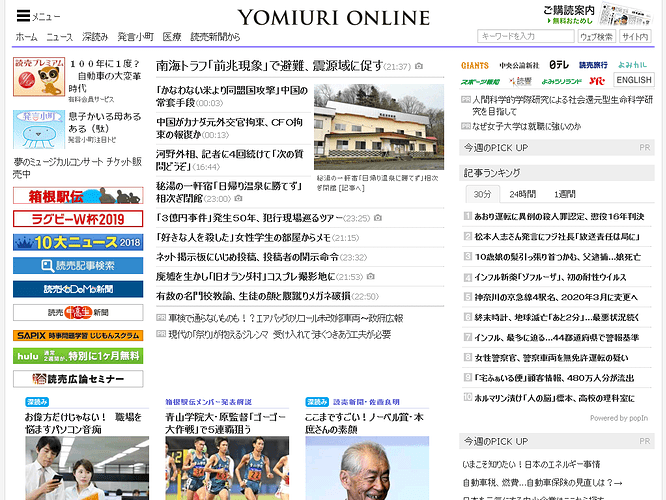Screen dimensions: 666x500
Task: Click the GIANTS logo link
Action: pyautogui.click(x=474, y=65)
